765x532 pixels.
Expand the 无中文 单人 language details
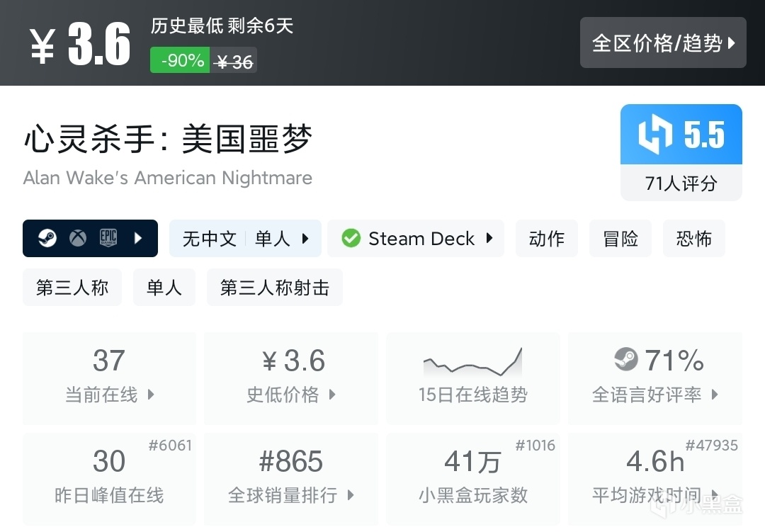pyautogui.click(x=245, y=238)
